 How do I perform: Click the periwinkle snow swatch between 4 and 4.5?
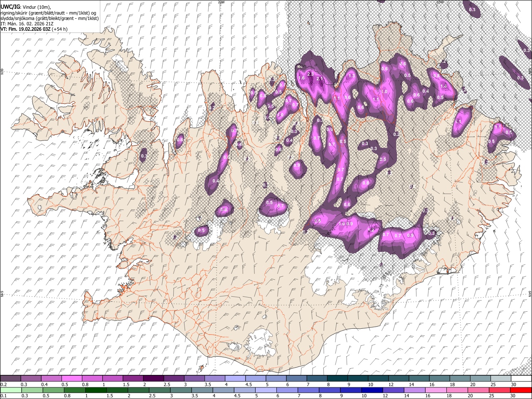(x=235, y=379)
